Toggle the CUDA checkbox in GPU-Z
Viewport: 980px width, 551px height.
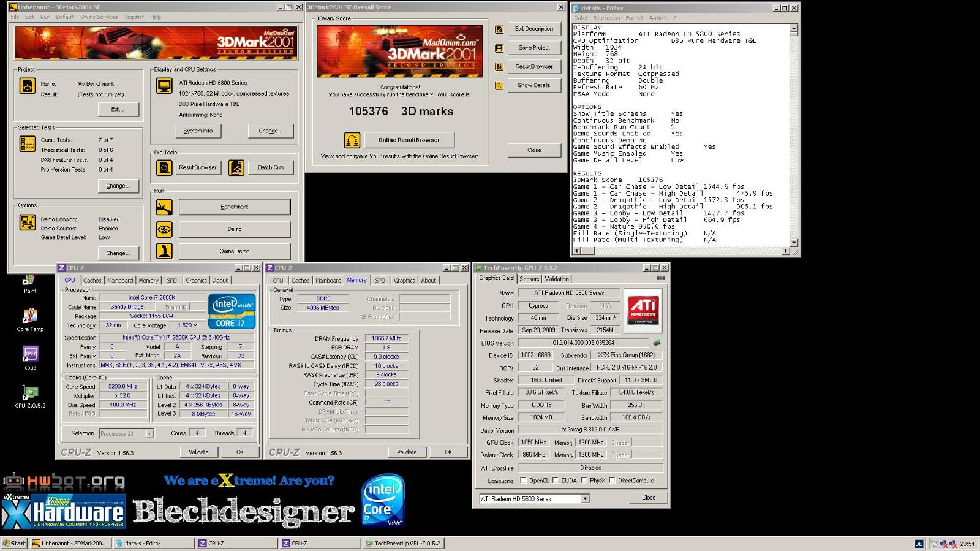click(x=556, y=481)
